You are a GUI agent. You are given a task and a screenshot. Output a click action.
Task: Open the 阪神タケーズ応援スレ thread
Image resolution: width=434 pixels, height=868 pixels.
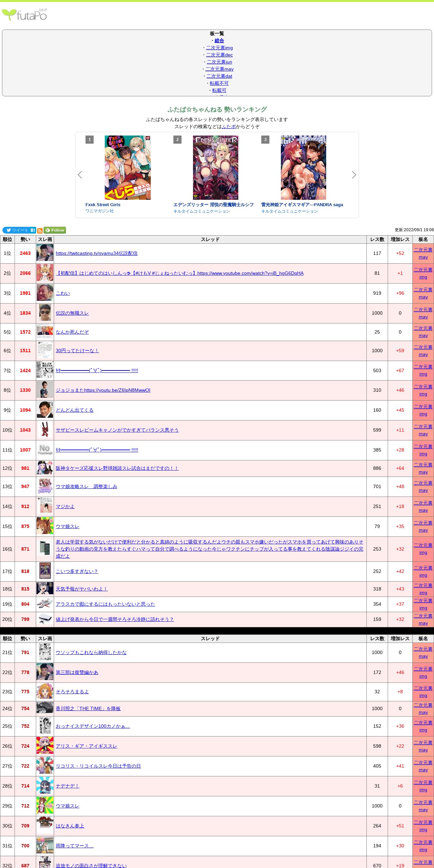pos(117,468)
